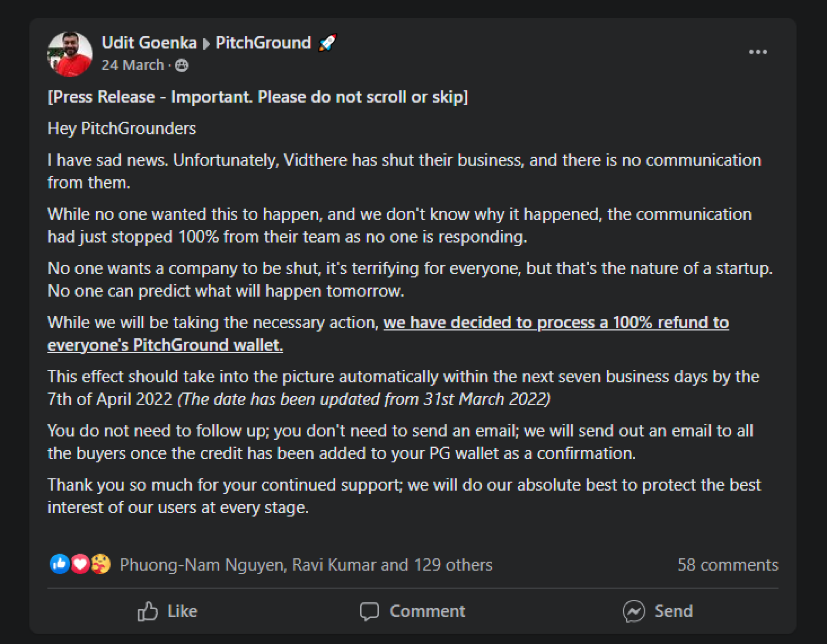The width and height of the screenshot is (827, 644).
Task: Click the Messenger Send icon
Action: click(634, 611)
